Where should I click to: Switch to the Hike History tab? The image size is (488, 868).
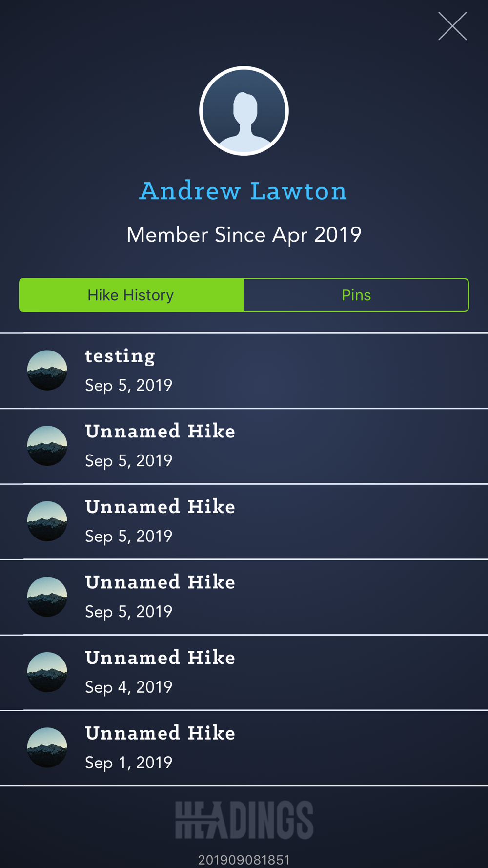pyautogui.click(x=131, y=295)
